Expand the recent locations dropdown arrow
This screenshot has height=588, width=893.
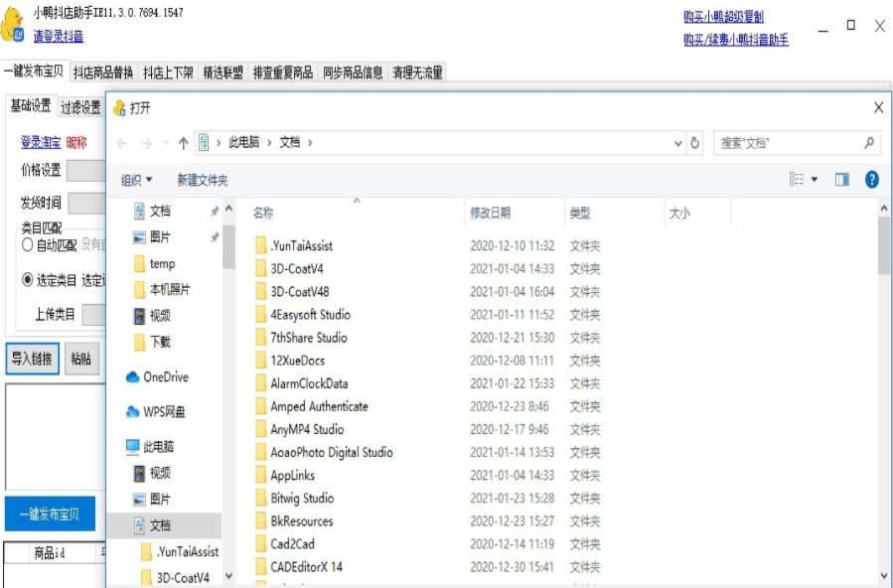[166, 143]
